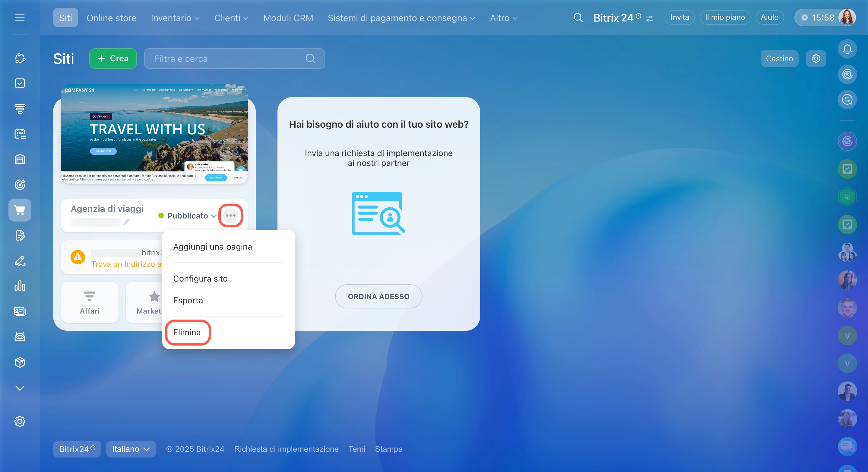Open the shopping cart sidebar icon
Image resolution: width=868 pixels, height=472 pixels.
click(x=20, y=210)
